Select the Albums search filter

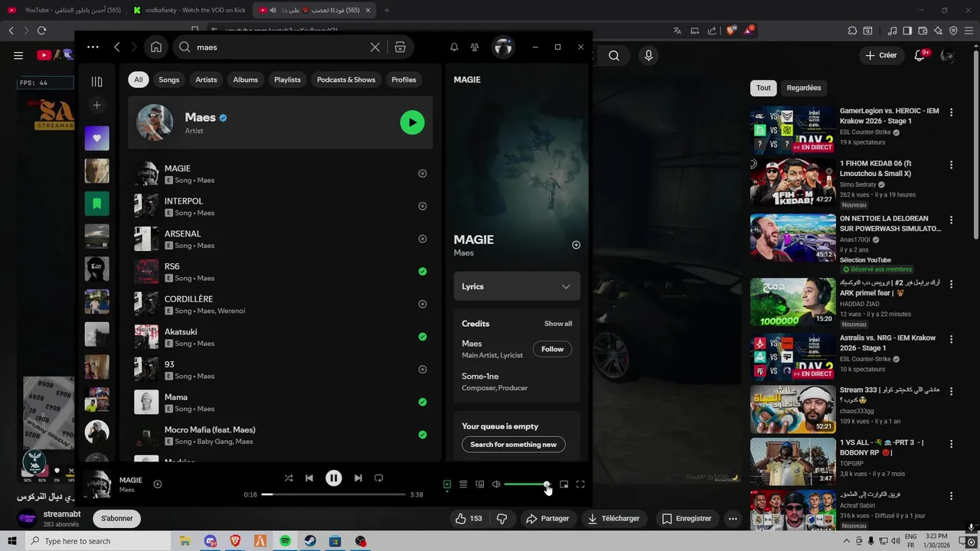[246, 80]
